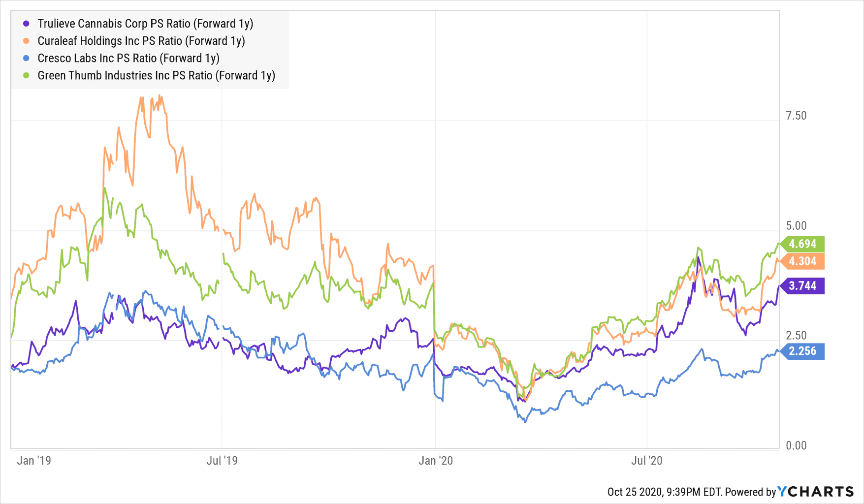Click the Jan '20 axis label
This screenshot has height=504, width=864.
coord(436,461)
